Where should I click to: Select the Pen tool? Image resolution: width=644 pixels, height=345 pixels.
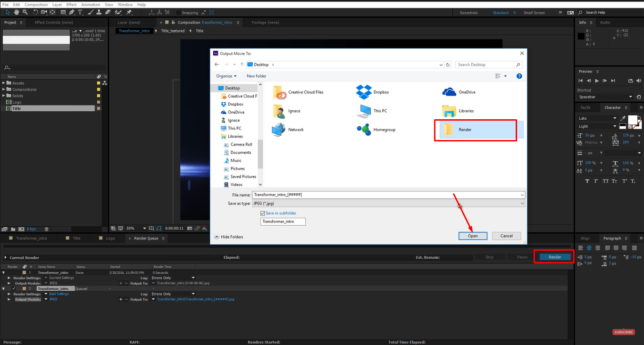coord(72,13)
